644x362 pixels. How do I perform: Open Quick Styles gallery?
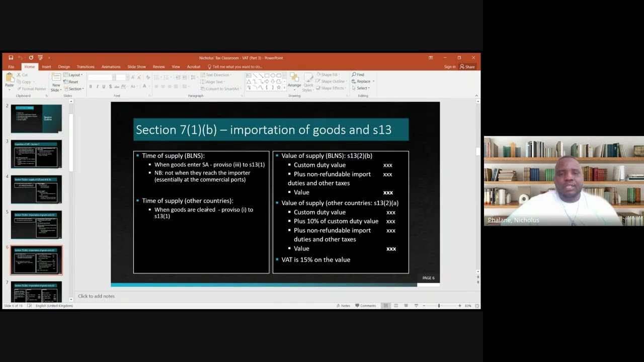click(x=308, y=82)
